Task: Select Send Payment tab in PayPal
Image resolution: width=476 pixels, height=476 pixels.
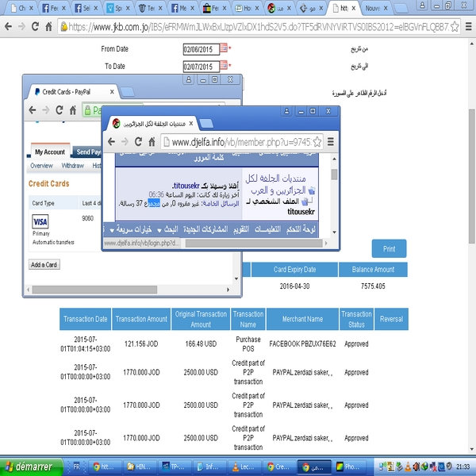Action: pos(87,152)
